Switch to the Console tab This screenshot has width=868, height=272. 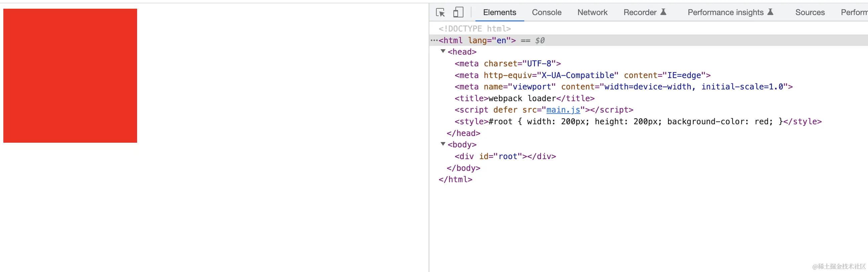[x=547, y=12]
